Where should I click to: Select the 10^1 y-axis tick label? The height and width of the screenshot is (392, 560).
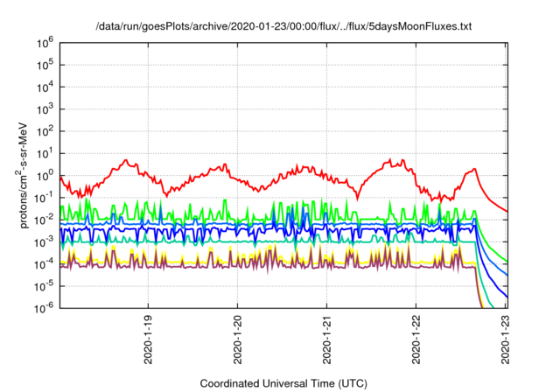[x=45, y=154]
